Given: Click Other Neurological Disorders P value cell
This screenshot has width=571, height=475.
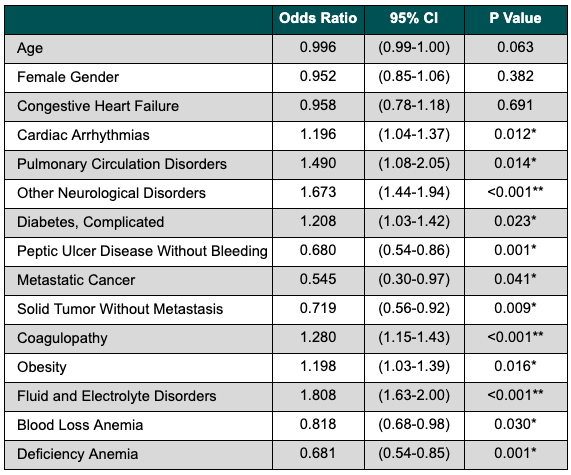Looking at the screenshot, I should coord(515,193).
